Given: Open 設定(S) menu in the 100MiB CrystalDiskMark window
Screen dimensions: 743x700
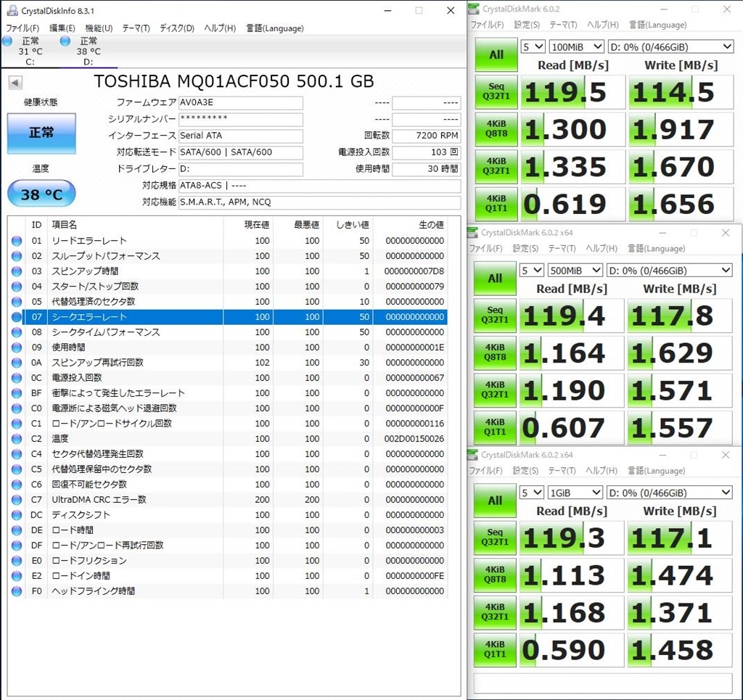Looking at the screenshot, I should 527,25.
